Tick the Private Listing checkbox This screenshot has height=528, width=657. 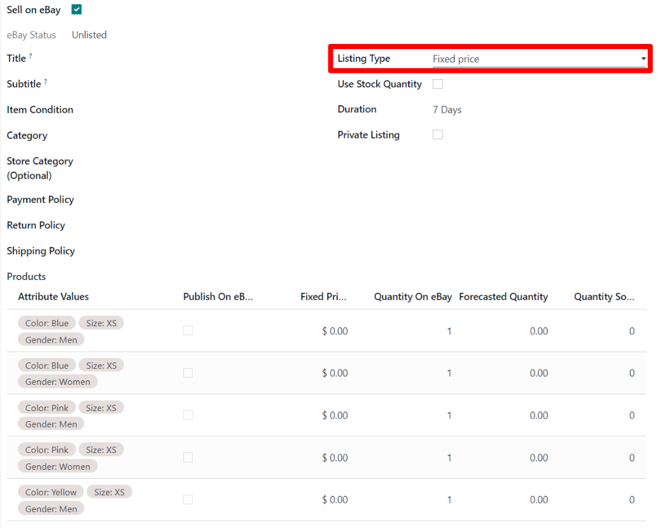[x=437, y=135]
